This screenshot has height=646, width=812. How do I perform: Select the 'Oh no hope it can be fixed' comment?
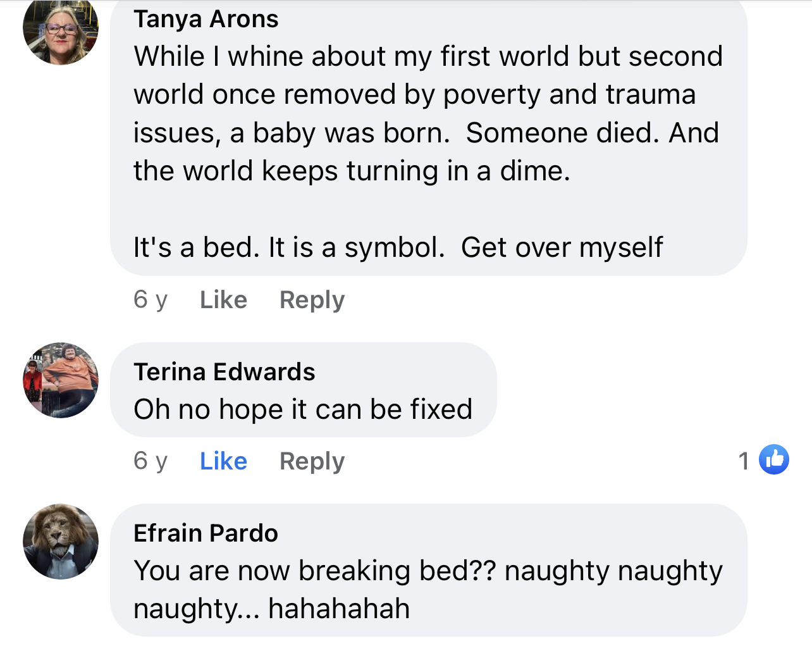point(303,409)
